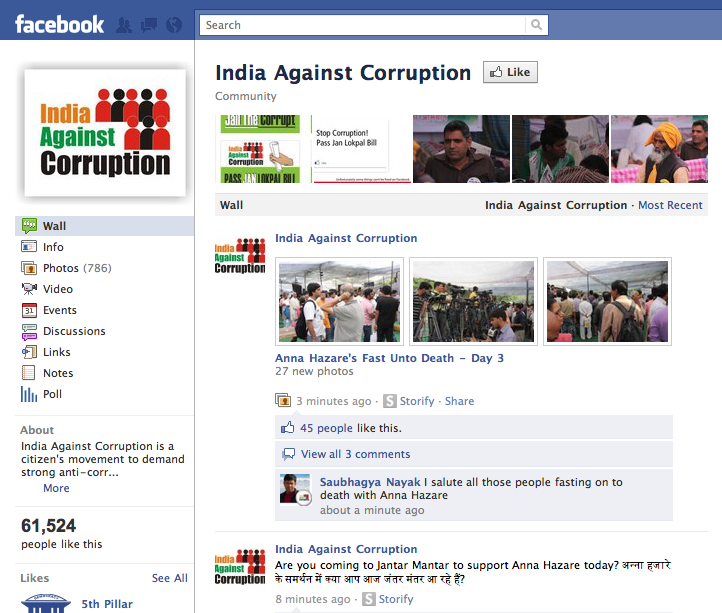The height and width of the screenshot is (613, 722).
Task: Click the Photos sidebar icon
Action: point(29,268)
